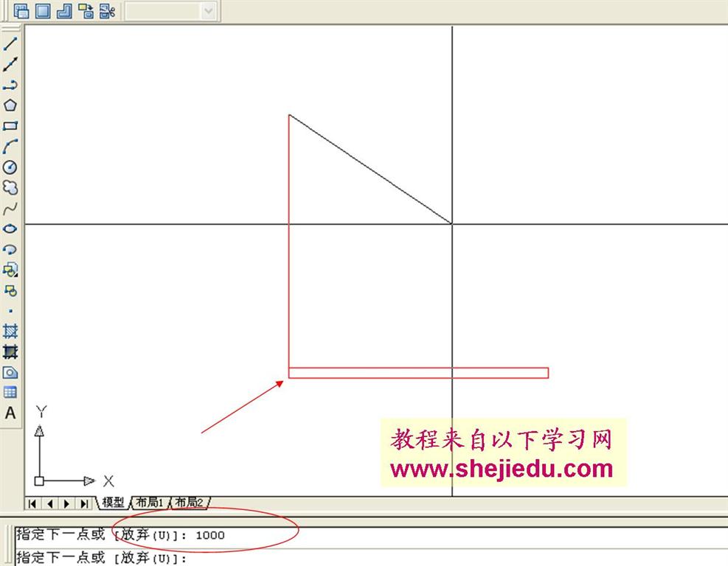The height and width of the screenshot is (566, 728).
Task: Open the Display Viewports dialog icon
Action: pos(21,10)
